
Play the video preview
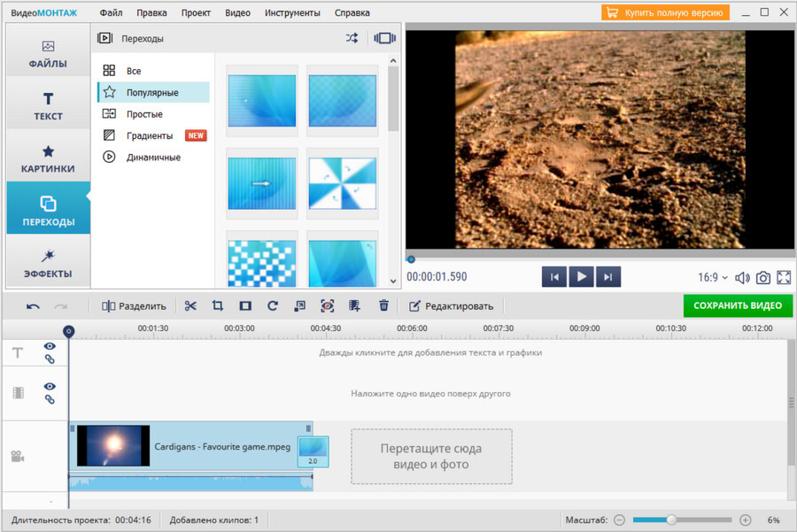point(582,277)
